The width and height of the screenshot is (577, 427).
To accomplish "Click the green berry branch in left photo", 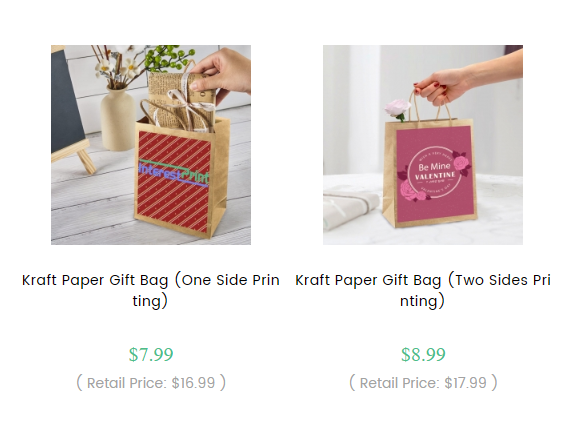I will pos(167,58).
